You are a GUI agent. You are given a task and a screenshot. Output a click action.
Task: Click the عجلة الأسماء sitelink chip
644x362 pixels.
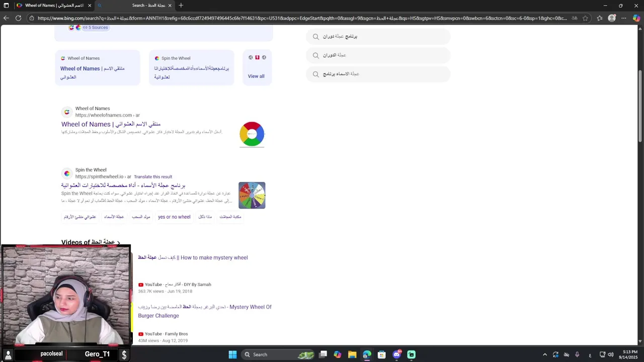114,217
